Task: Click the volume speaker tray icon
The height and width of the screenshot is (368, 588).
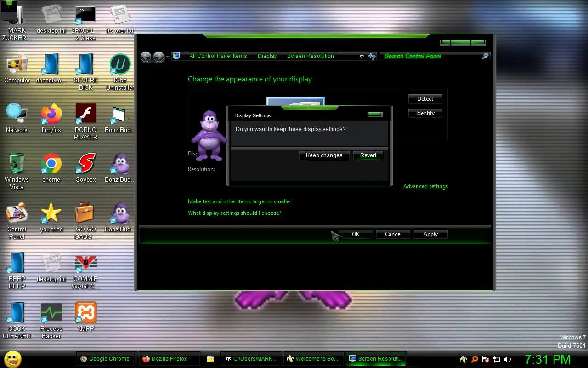Action: pos(508,359)
